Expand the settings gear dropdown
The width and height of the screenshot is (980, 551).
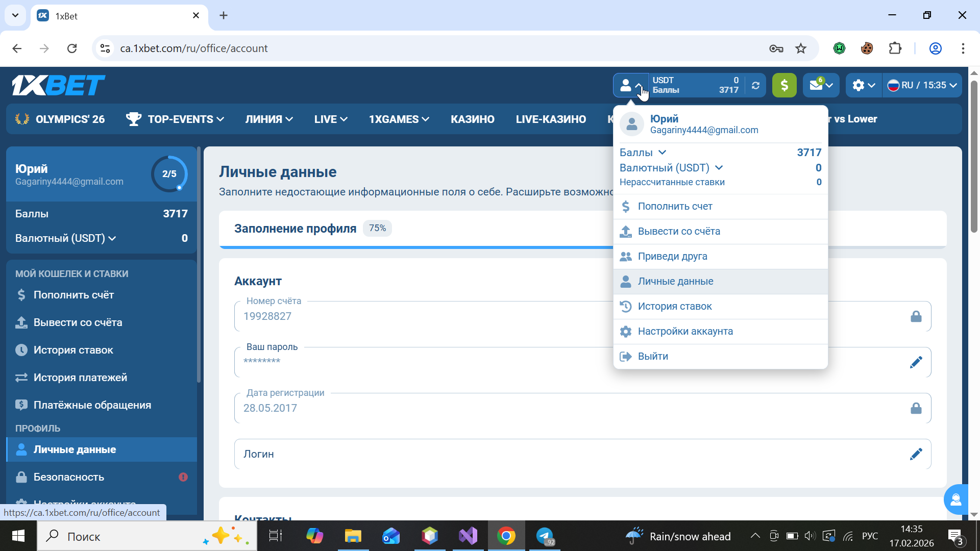(864, 85)
